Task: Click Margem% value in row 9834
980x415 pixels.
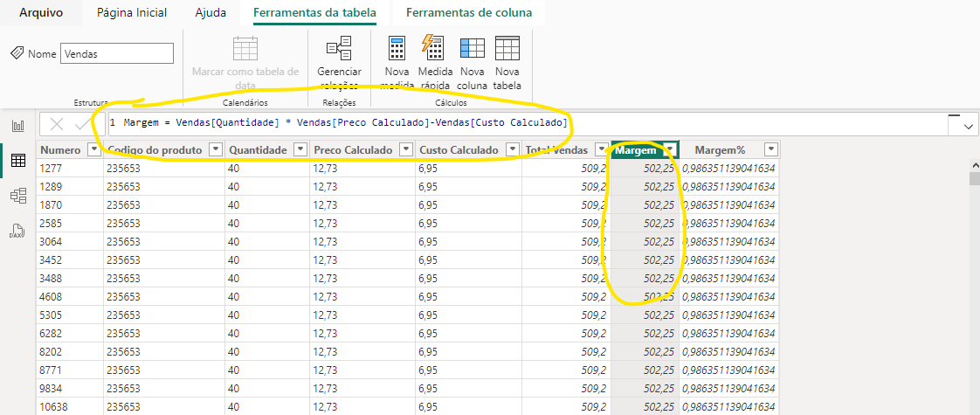Action: tap(729, 388)
